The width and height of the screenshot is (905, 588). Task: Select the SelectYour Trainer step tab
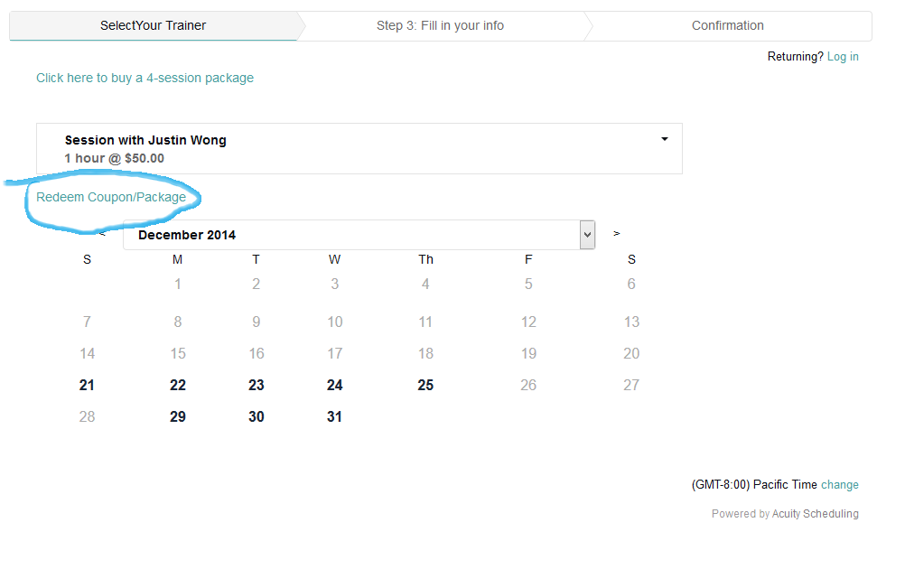tap(153, 25)
